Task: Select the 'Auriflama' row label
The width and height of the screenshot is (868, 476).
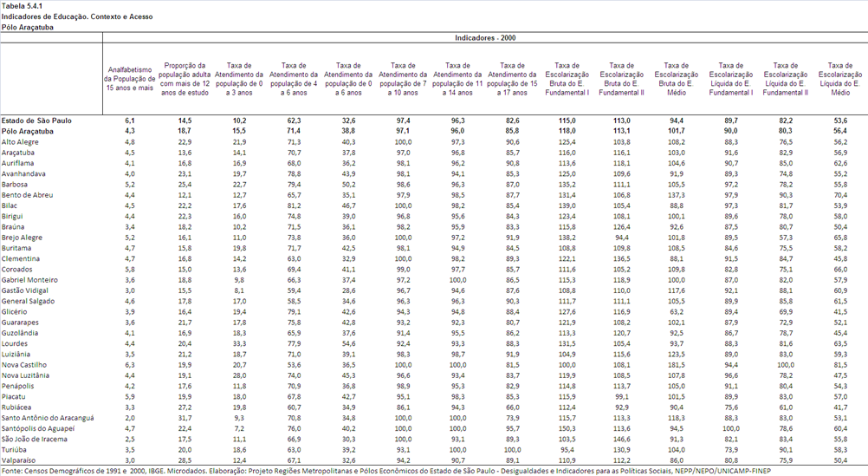Action: pyautogui.click(x=17, y=164)
